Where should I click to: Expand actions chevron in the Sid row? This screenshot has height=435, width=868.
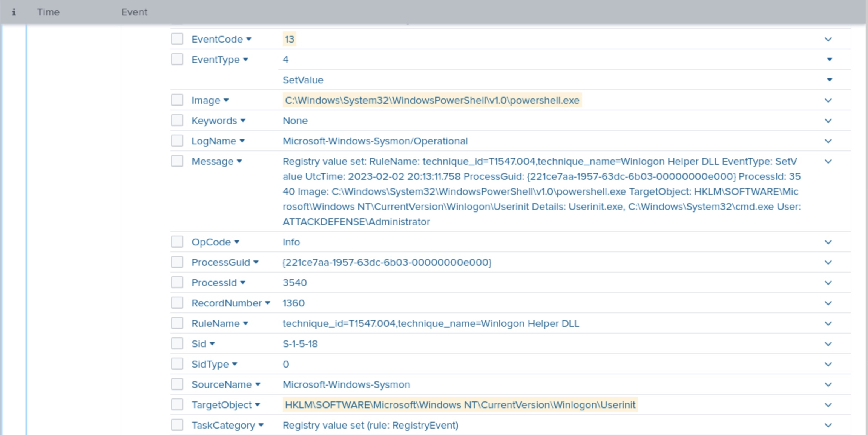click(828, 344)
